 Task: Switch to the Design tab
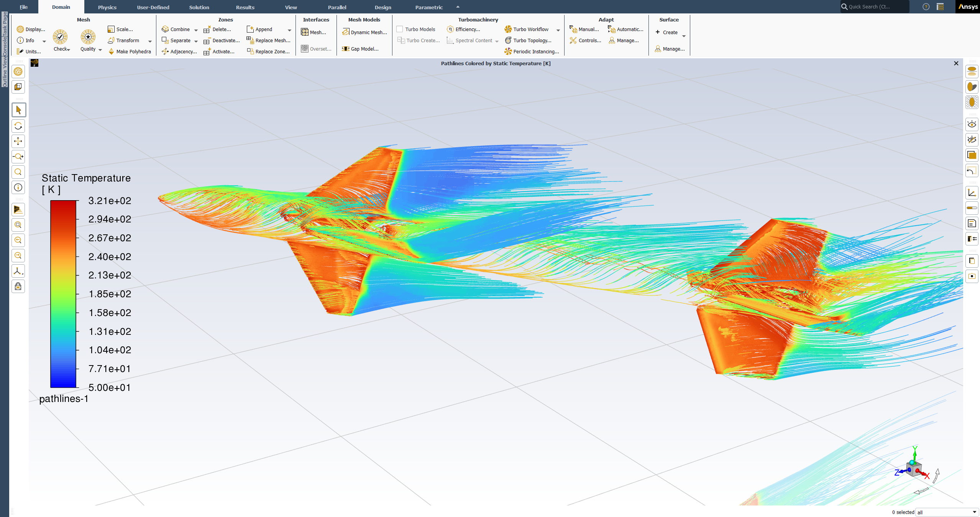coord(383,7)
